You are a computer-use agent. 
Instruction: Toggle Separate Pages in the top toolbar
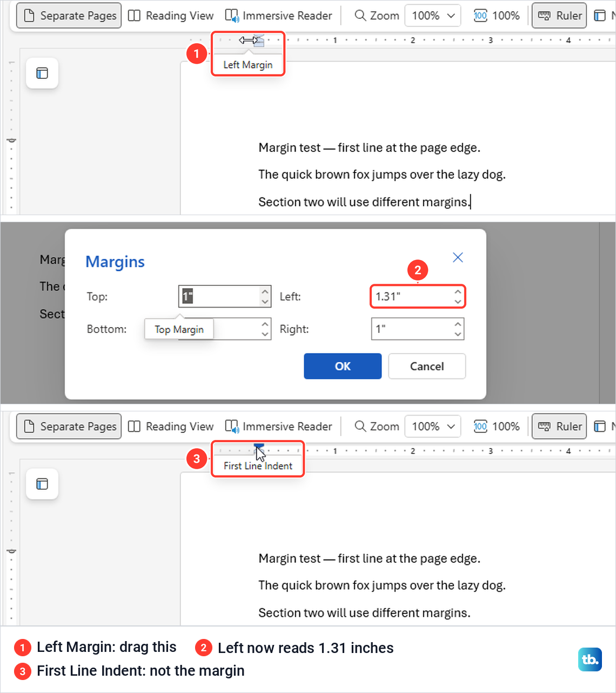[x=69, y=16]
